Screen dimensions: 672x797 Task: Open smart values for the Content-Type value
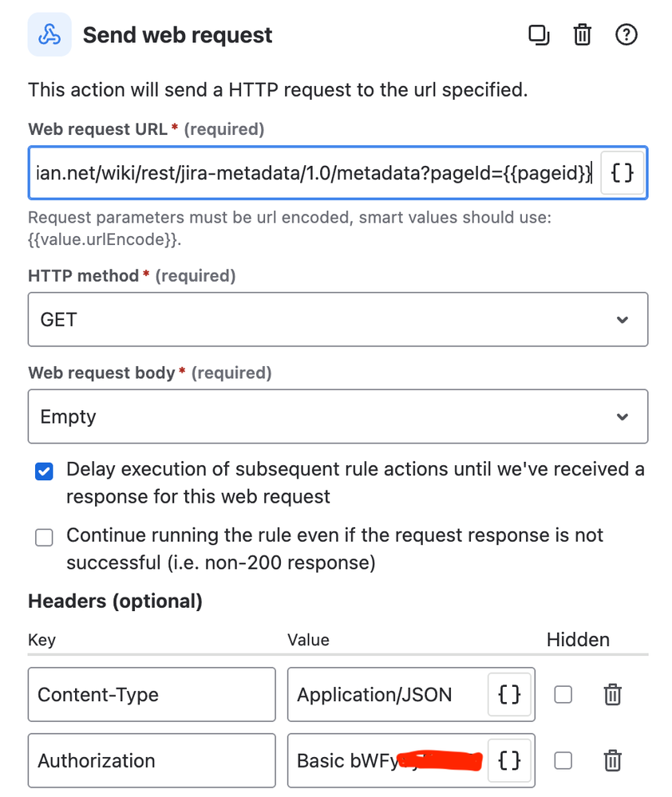(508, 694)
